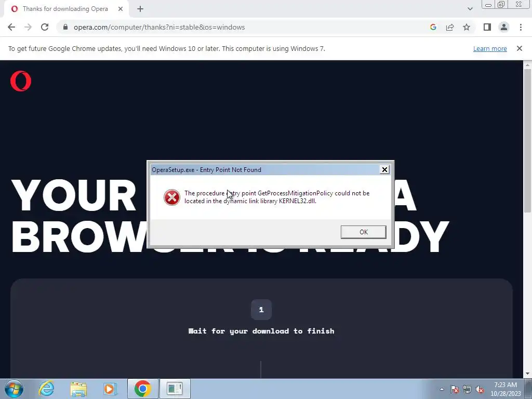
Task: Select the Thanks for downloading Opera tab
Action: coord(65,9)
